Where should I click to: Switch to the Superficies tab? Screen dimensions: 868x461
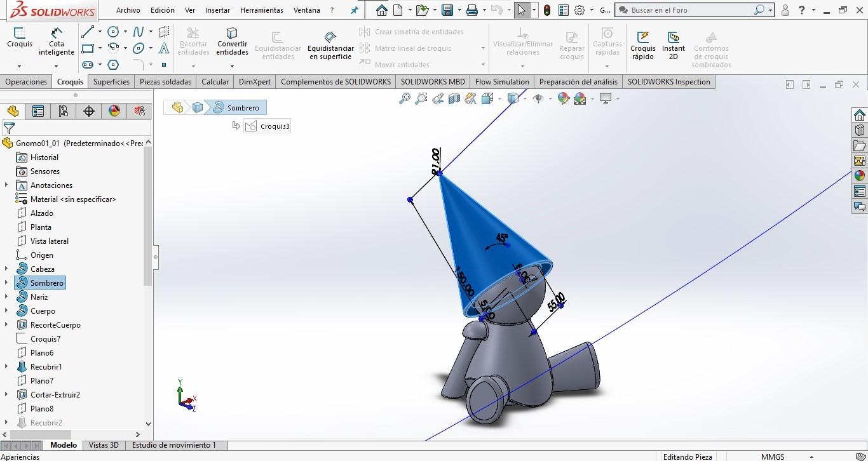(111, 82)
